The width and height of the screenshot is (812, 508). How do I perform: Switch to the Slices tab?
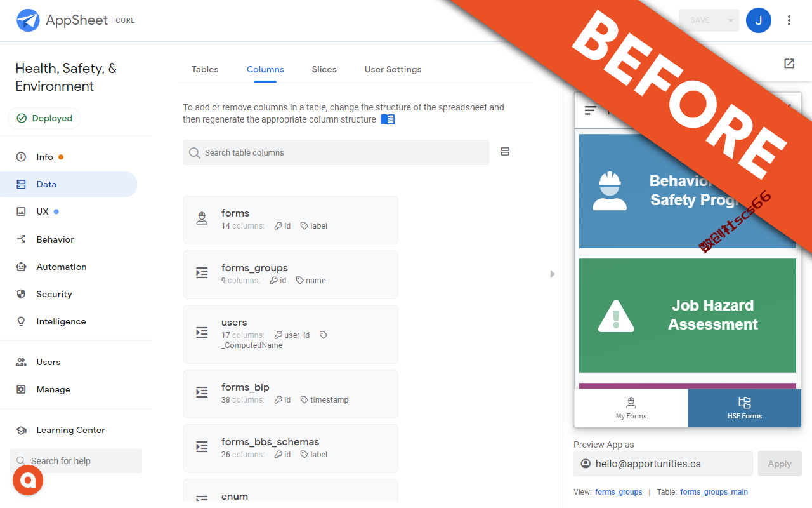pos(324,69)
